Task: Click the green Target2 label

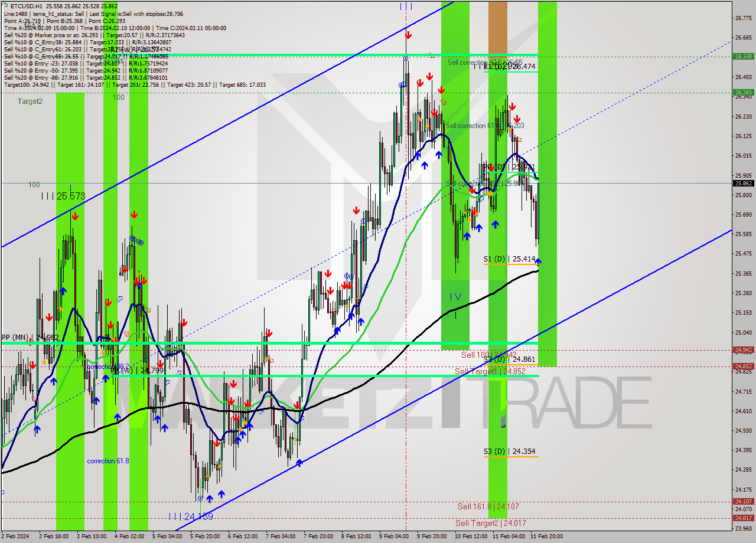Action: (x=30, y=101)
